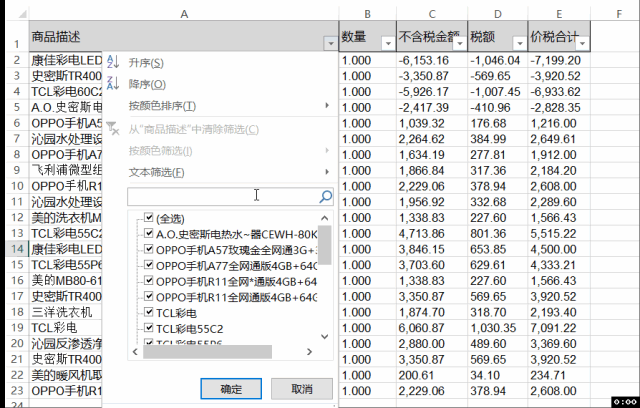Screen dimensions: 640x408
Task: Click cell with value -1,007.45
Action: tap(498, 92)
